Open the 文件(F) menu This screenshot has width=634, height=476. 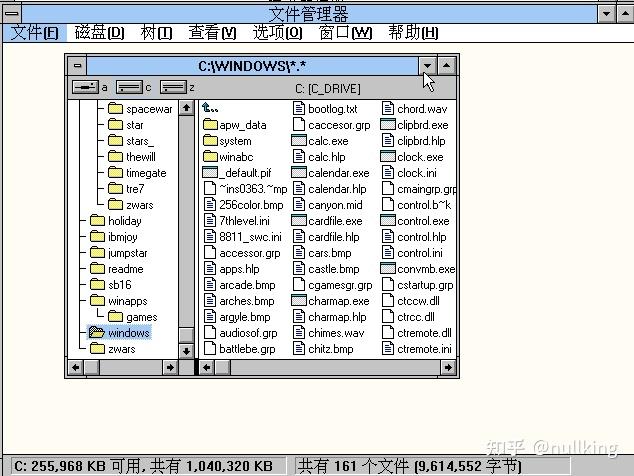point(34,33)
